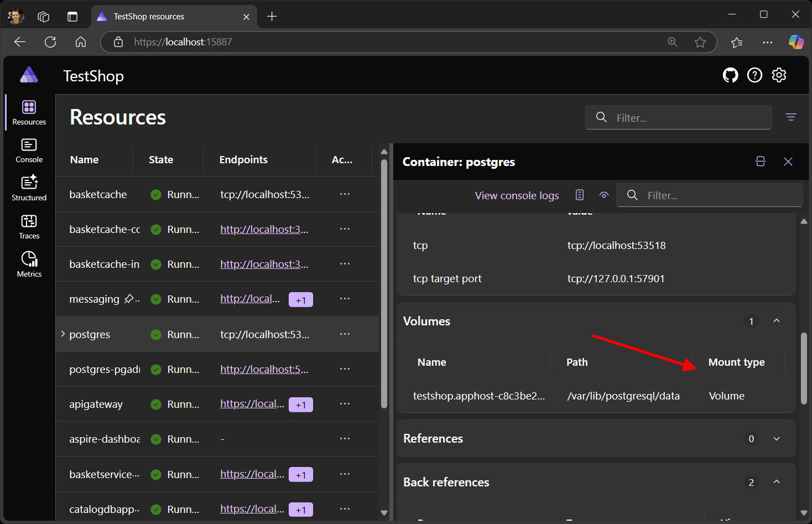Open the Traces page
The height and width of the screenshot is (524, 812).
coord(29,227)
